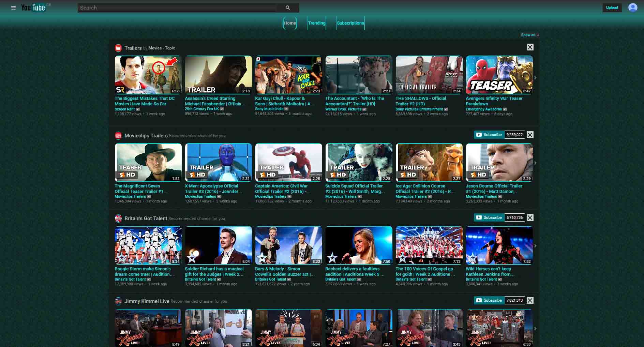Open Sony Music India channel link
Image resolution: width=644 pixels, height=347 pixels.
(x=269, y=109)
